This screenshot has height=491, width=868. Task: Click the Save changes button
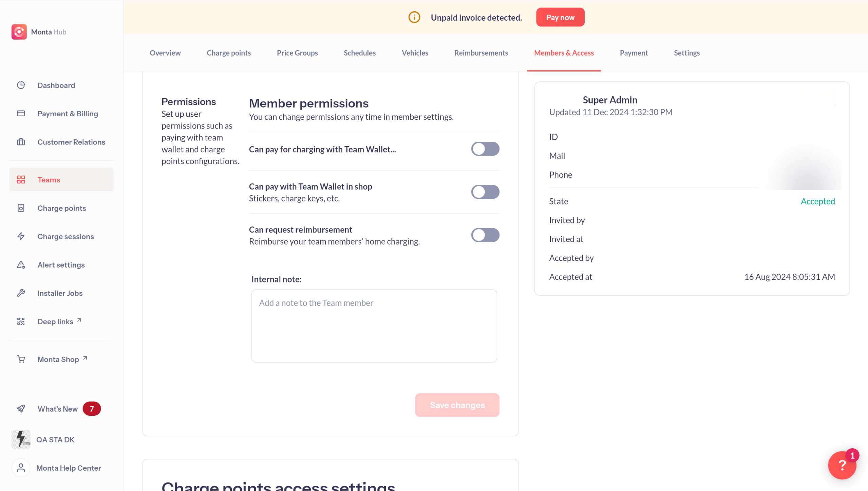457,405
